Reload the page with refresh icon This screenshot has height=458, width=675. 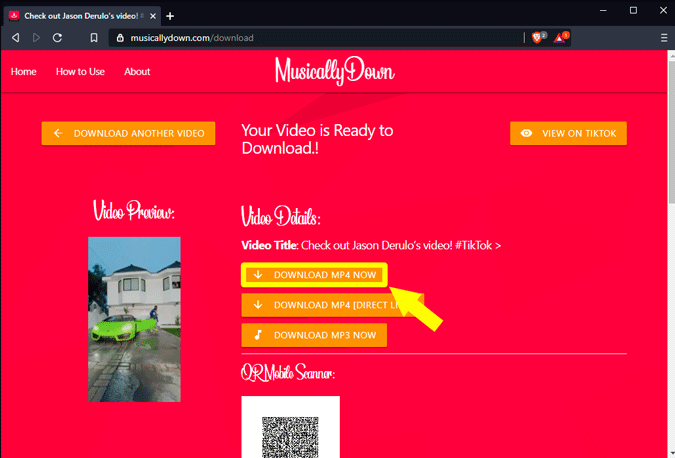57,38
